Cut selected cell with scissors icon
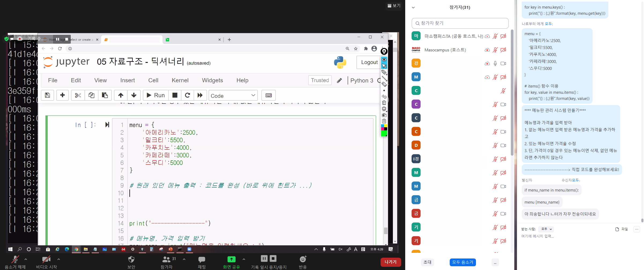Image resolution: width=644 pixels, height=270 pixels. (78, 95)
